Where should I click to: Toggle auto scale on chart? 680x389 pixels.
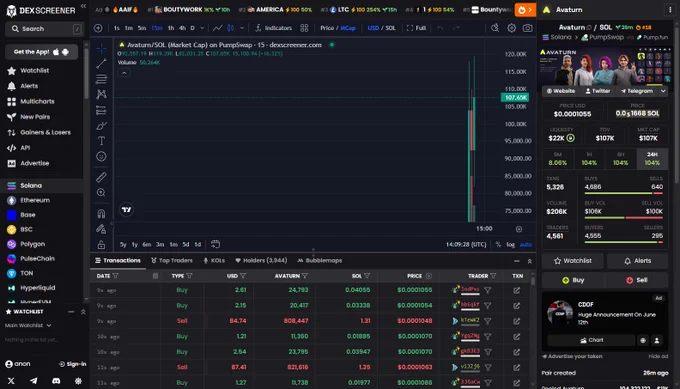pos(526,245)
